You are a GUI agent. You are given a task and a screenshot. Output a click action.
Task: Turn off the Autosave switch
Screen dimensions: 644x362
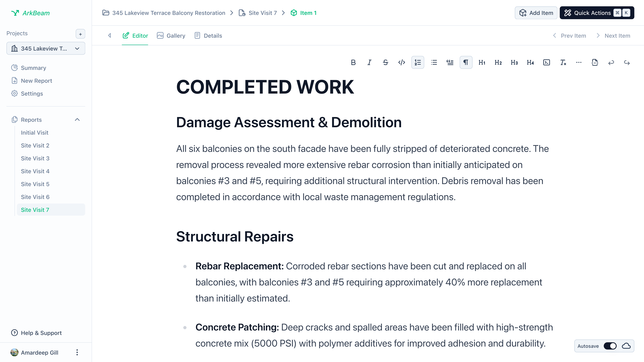coord(610,346)
